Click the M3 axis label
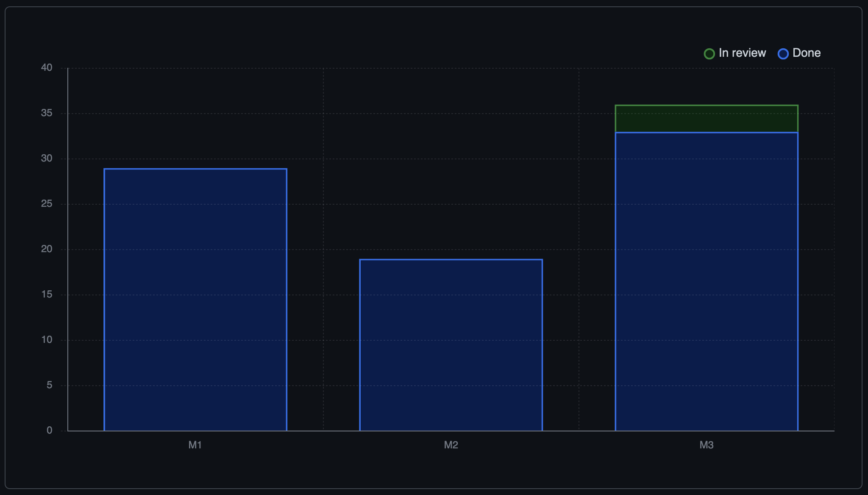Image resolution: width=868 pixels, height=495 pixels. click(707, 445)
